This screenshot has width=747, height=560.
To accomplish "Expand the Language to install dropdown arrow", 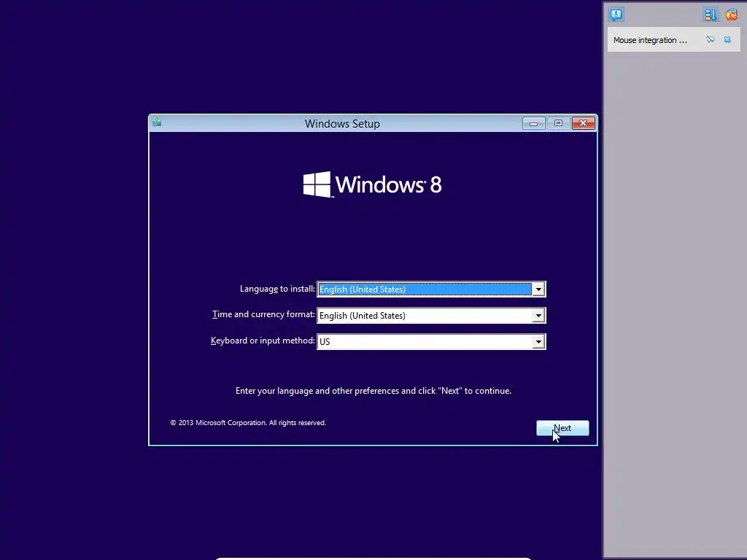I will pyautogui.click(x=538, y=289).
